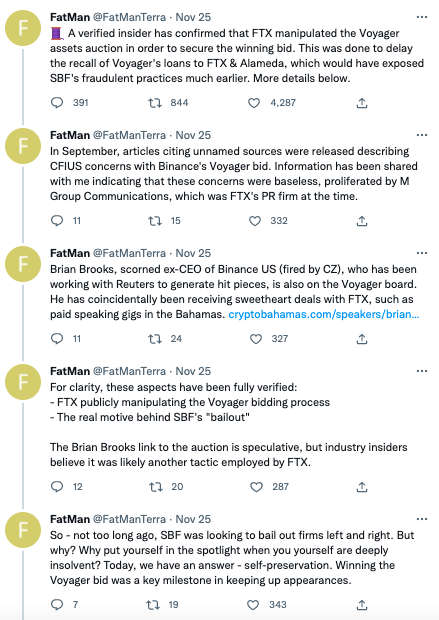Reply to the tweet with 391 replies
This screenshot has height=620, width=439.
57,103
